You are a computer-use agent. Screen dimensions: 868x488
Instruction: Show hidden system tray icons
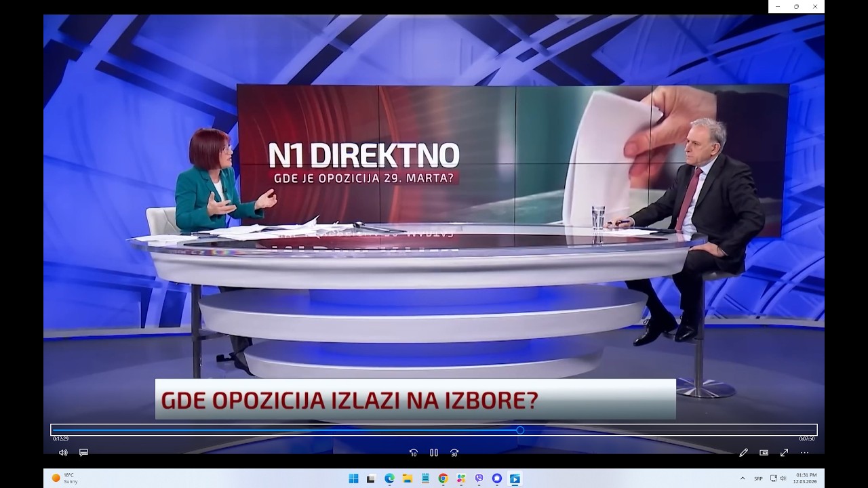click(743, 479)
